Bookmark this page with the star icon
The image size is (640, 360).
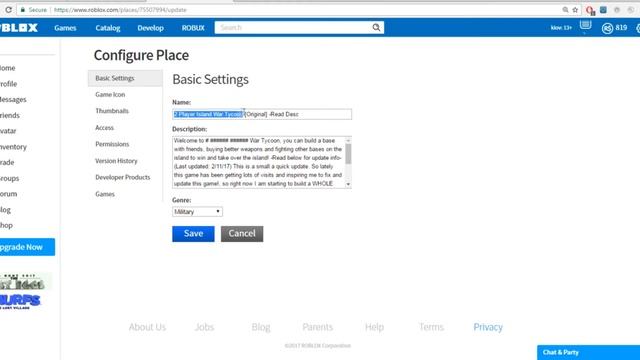click(575, 10)
